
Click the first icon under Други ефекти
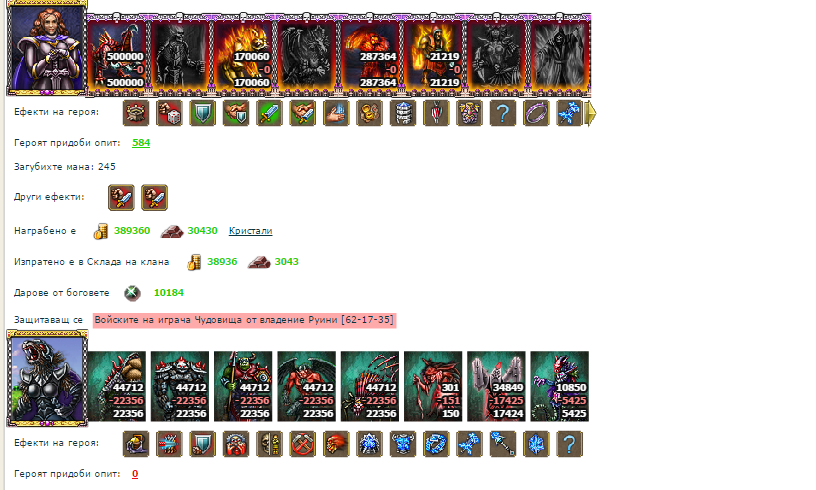tap(121, 198)
